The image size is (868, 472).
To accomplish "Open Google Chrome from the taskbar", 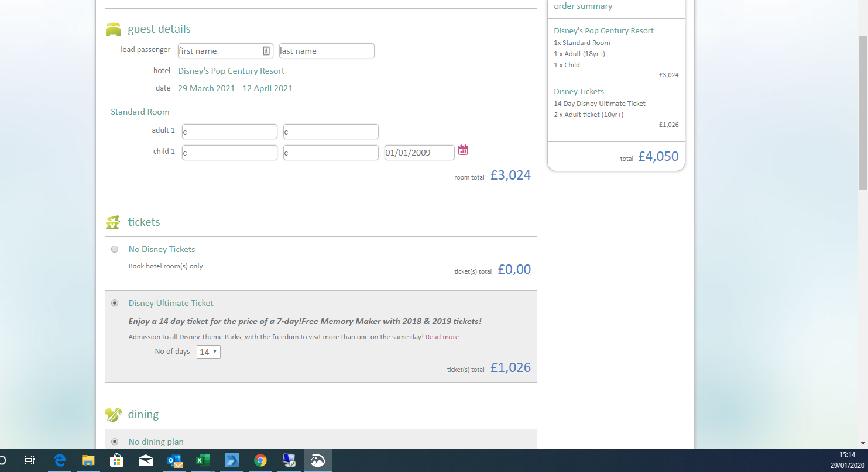I will click(x=260, y=460).
